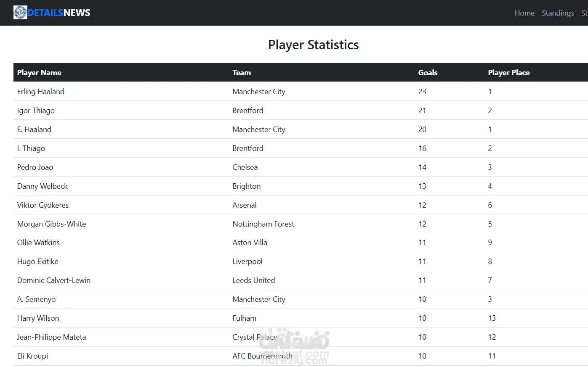Screen dimensions: 588x367
Task: Open the Standings nav item
Action: (x=558, y=13)
